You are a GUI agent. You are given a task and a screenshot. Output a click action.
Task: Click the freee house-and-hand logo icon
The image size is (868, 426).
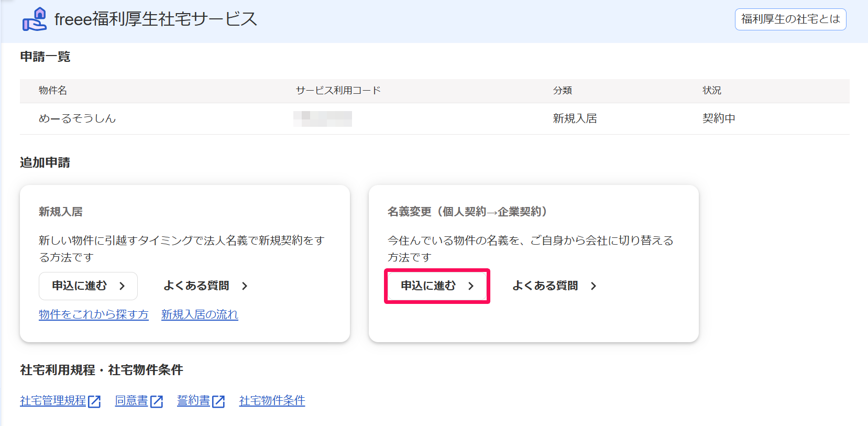35,19
